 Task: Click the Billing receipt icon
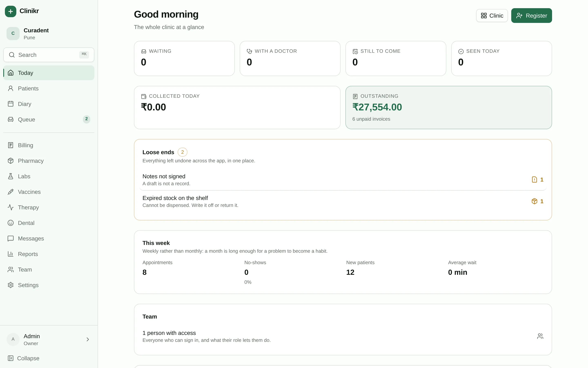tap(10, 145)
